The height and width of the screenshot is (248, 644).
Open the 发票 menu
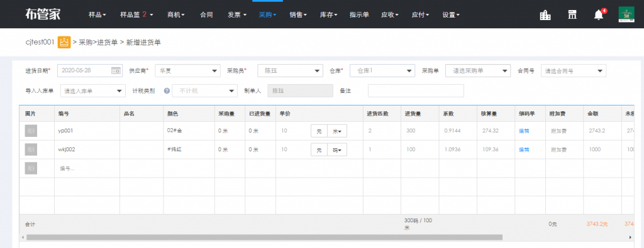tap(237, 15)
